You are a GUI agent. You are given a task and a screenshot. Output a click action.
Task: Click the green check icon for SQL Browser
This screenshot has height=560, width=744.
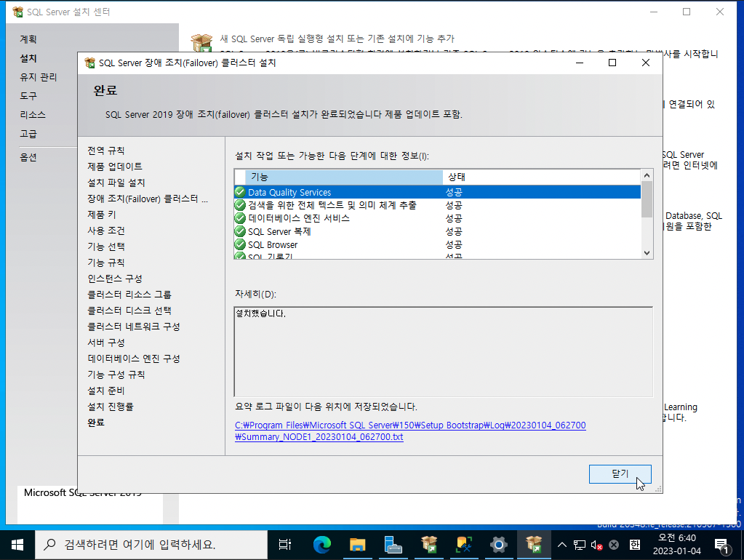pyautogui.click(x=240, y=245)
